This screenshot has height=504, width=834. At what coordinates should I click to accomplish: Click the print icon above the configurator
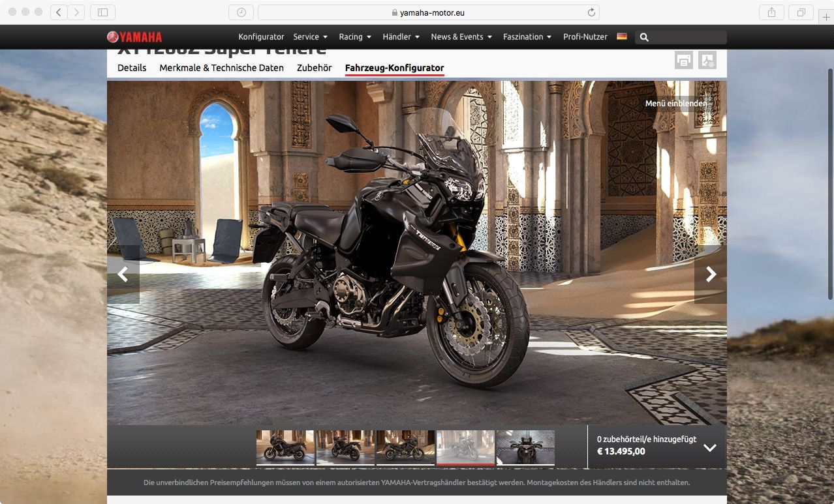683,61
